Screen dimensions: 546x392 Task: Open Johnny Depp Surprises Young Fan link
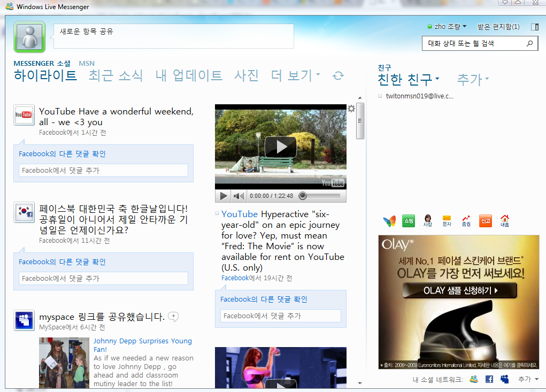click(142, 345)
